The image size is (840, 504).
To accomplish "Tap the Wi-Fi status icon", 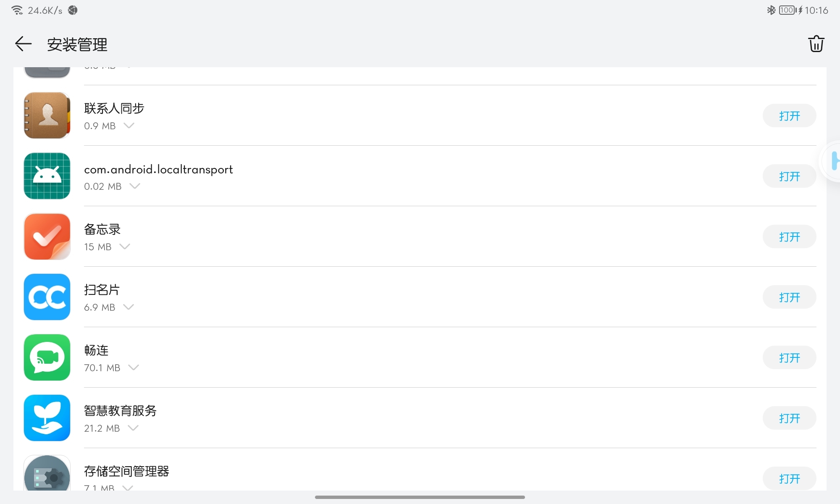I will 17,10.
